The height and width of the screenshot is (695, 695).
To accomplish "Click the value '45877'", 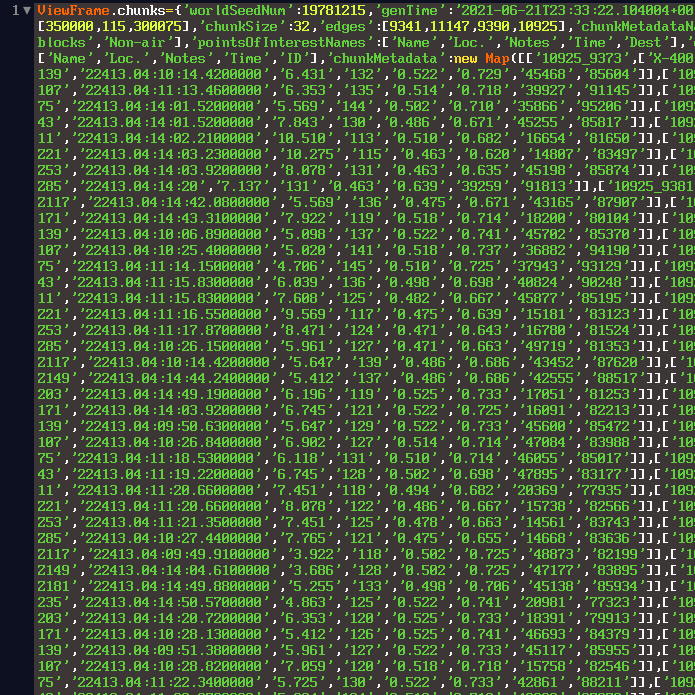I will [x=532, y=297].
